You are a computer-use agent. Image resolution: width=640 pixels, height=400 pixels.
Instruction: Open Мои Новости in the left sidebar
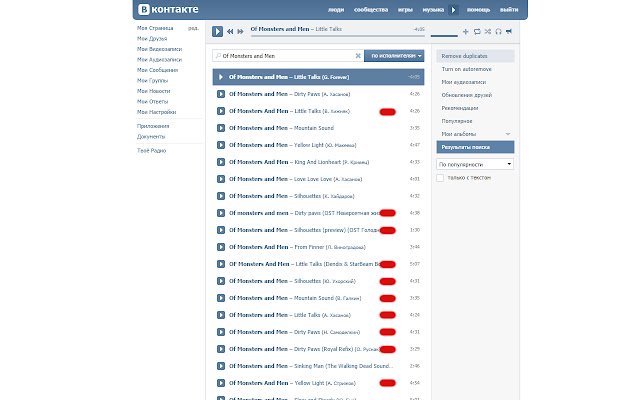153,91
